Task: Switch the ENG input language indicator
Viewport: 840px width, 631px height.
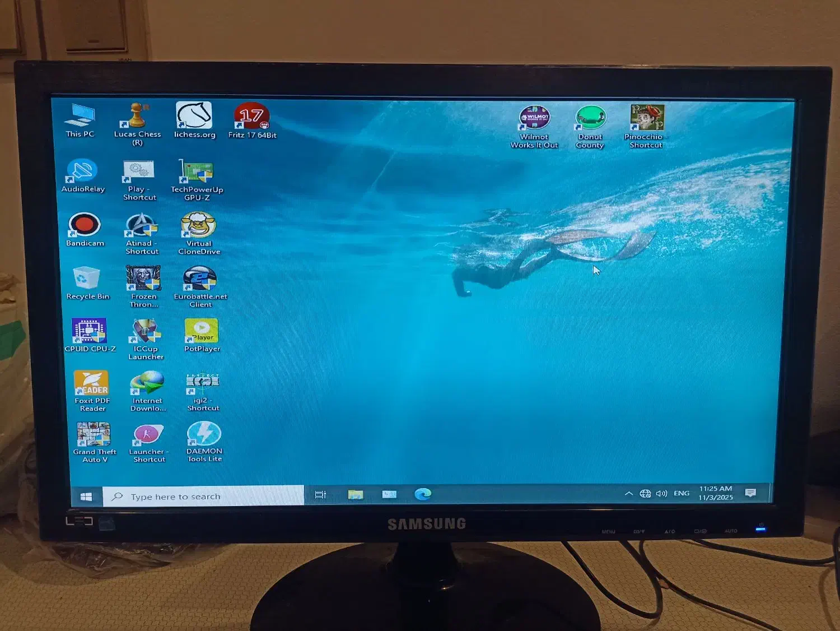Action: point(682,494)
